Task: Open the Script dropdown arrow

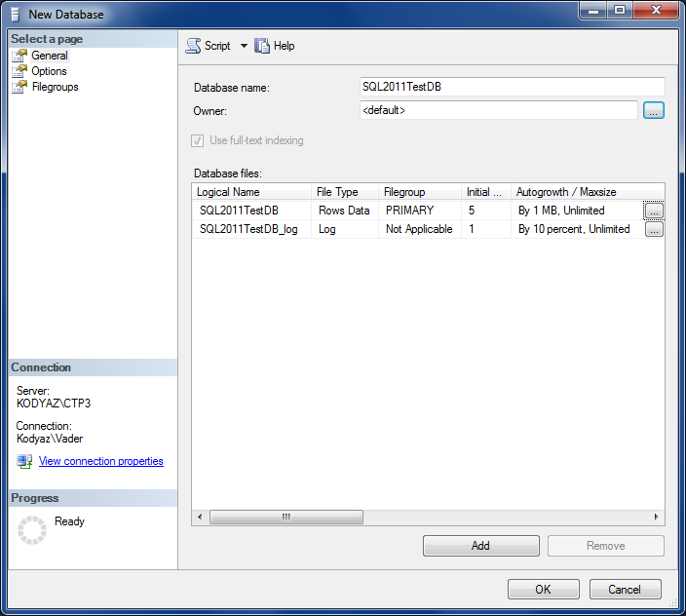Action: coord(244,46)
